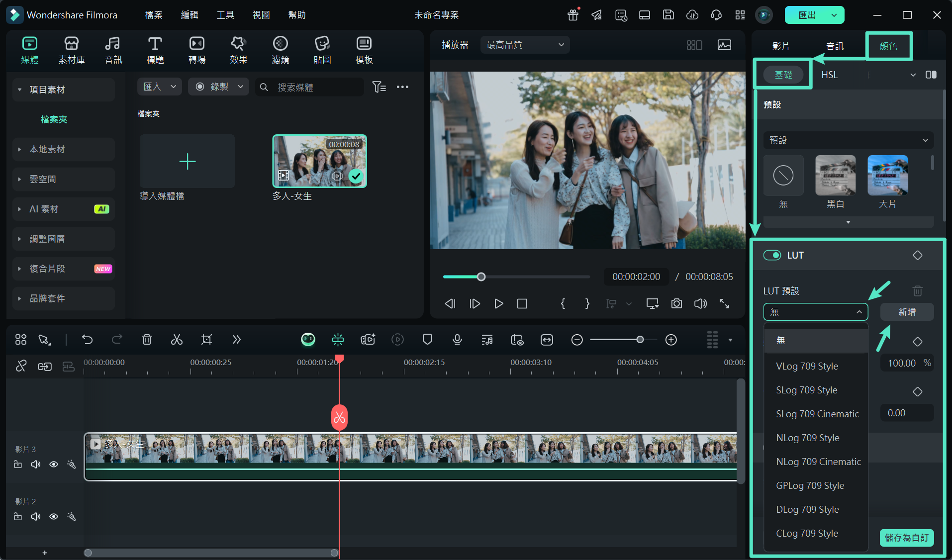Viewport: 952px width, 560px height.
Task: Open the 貼圖 stickers tab
Action: tap(322, 50)
